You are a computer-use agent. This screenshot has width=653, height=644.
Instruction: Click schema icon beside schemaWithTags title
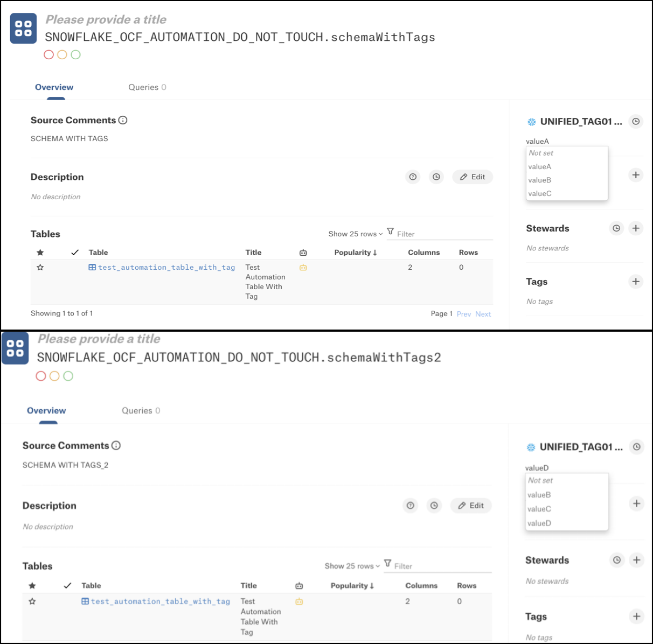[x=24, y=29]
